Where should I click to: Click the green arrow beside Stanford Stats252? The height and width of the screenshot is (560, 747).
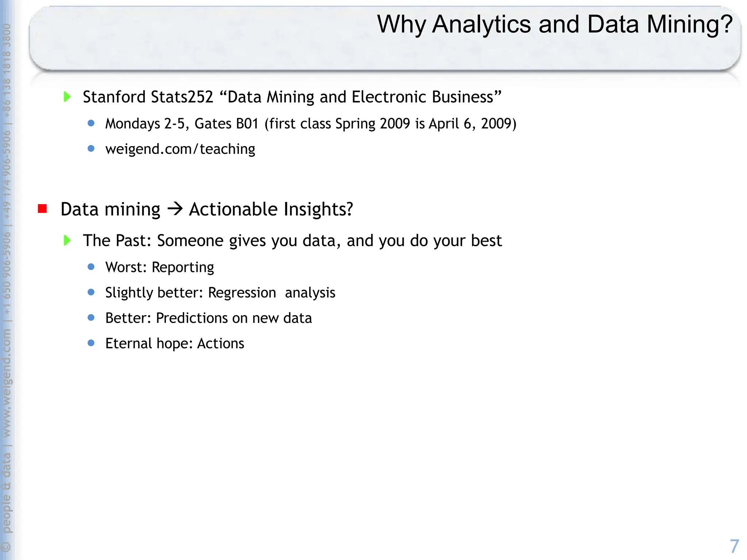point(67,97)
